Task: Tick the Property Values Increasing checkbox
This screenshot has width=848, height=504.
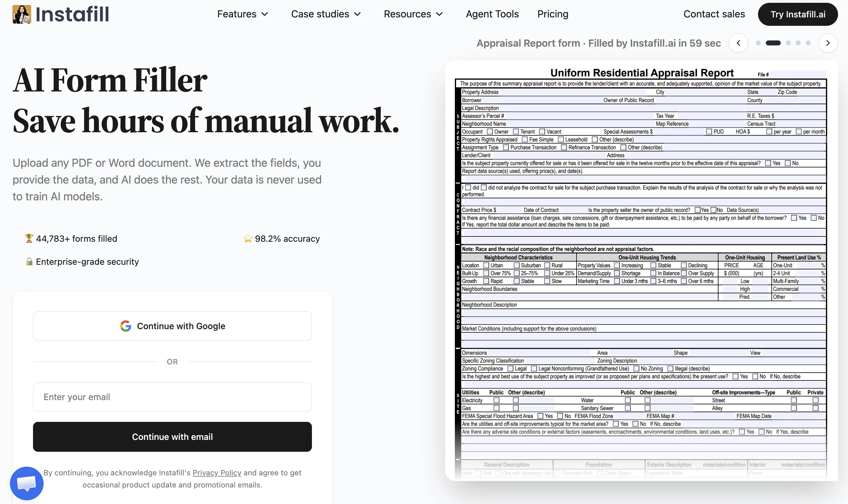Action: (x=617, y=265)
